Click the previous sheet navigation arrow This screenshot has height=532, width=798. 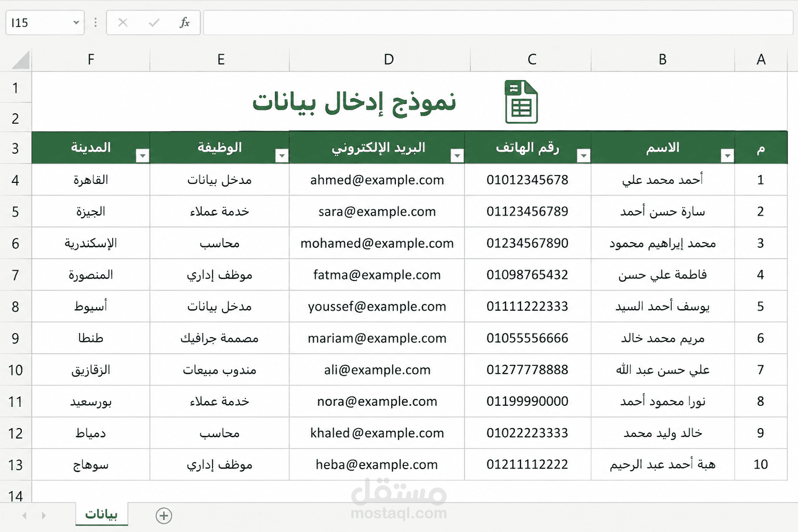[x=24, y=515]
